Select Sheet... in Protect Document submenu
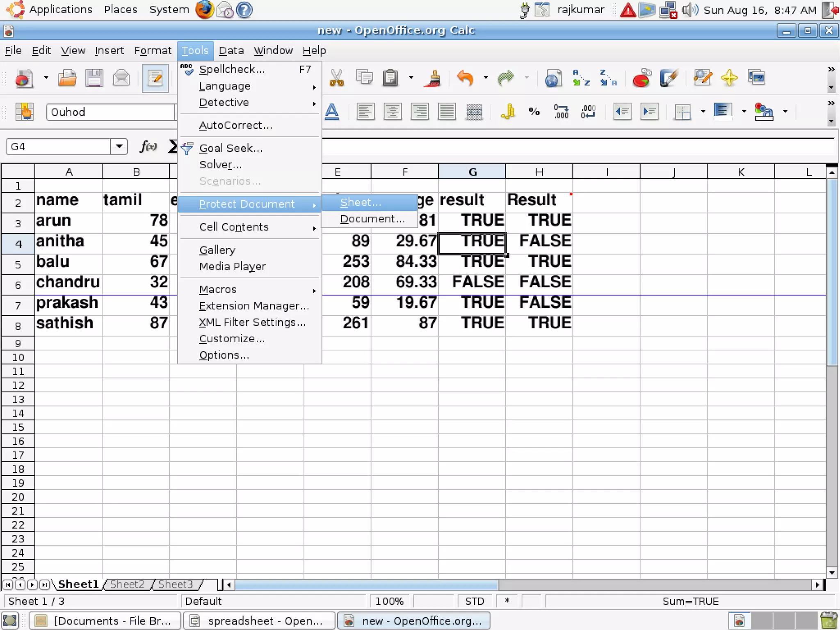The height and width of the screenshot is (630, 840). point(361,202)
